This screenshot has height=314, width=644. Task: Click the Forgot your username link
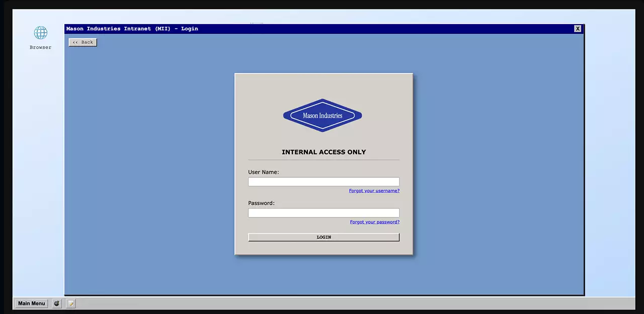(374, 191)
